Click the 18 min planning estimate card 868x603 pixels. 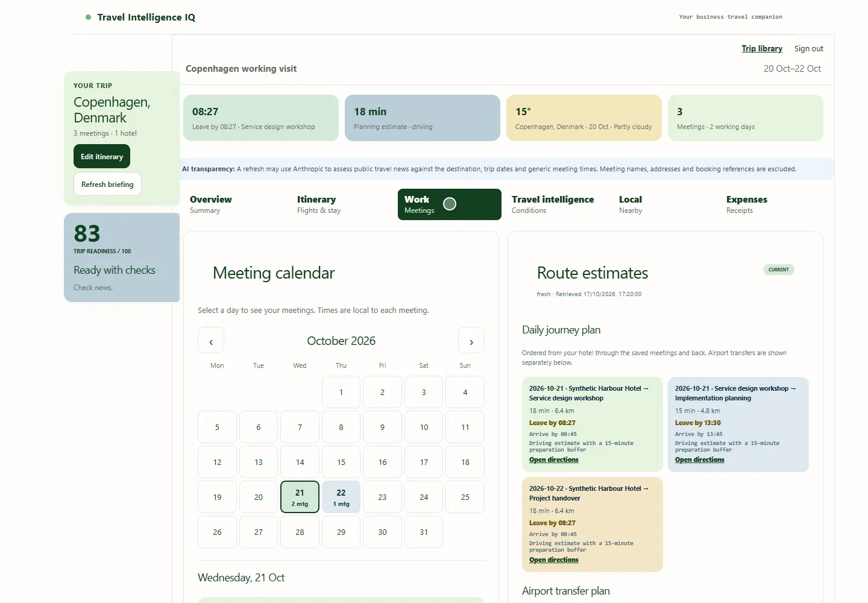pyautogui.click(x=423, y=118)
